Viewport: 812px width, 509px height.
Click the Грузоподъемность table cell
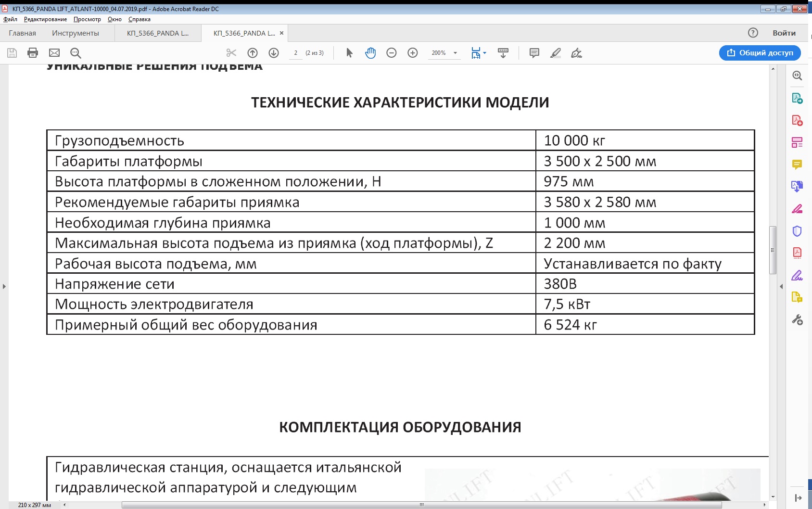[x=292, y=140]
